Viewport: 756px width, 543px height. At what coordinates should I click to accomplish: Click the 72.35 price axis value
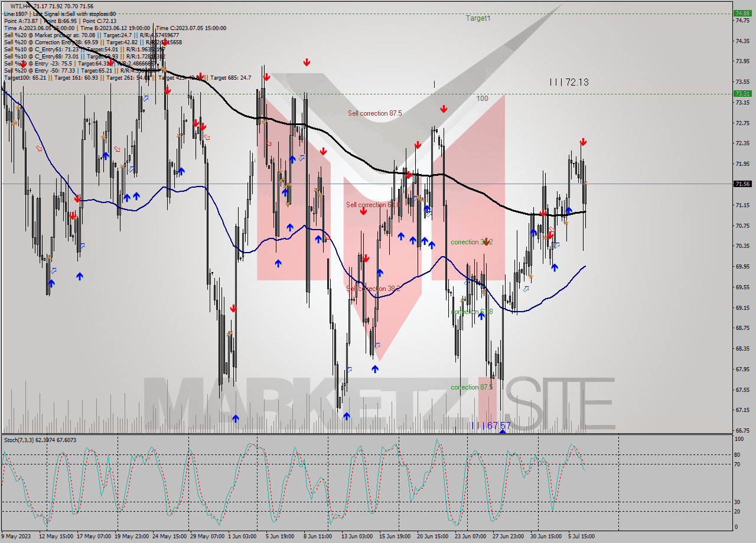[742, 143]
